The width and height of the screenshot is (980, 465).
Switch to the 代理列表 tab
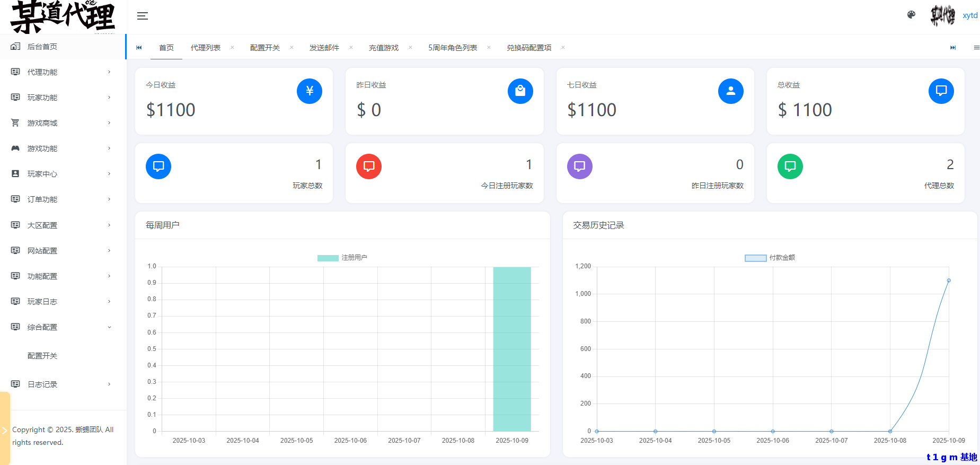coord(206,48)
